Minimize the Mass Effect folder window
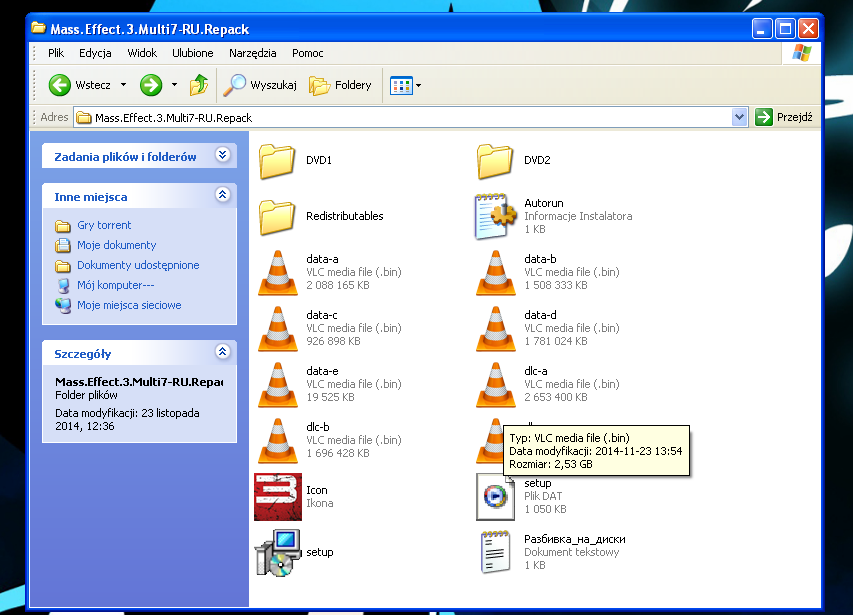 click(x=762, y=28)
